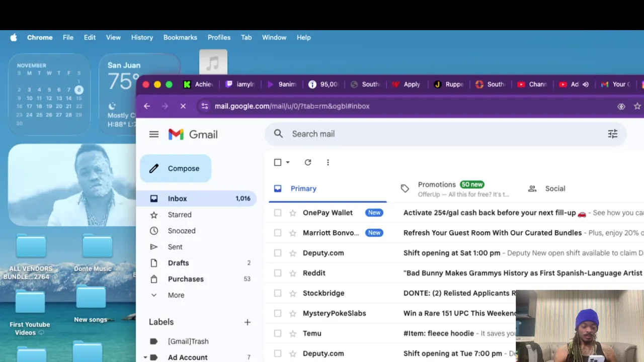Select the Temu email checkbox
The image size is (644, 362).
coord(278,333)
